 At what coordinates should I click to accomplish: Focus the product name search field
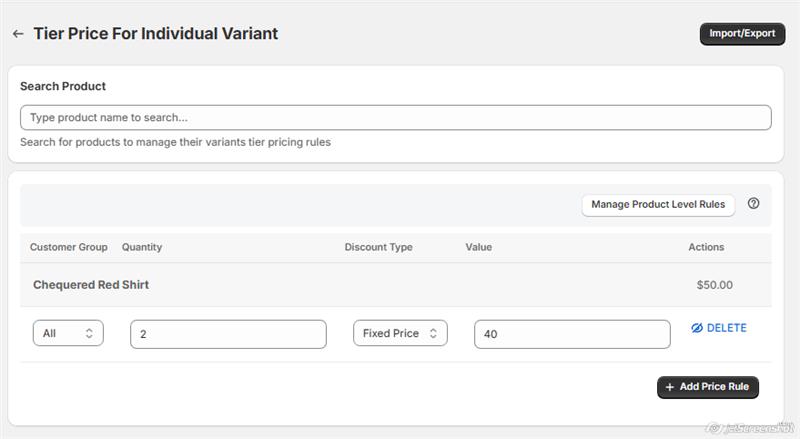click(x=395, y=118)
